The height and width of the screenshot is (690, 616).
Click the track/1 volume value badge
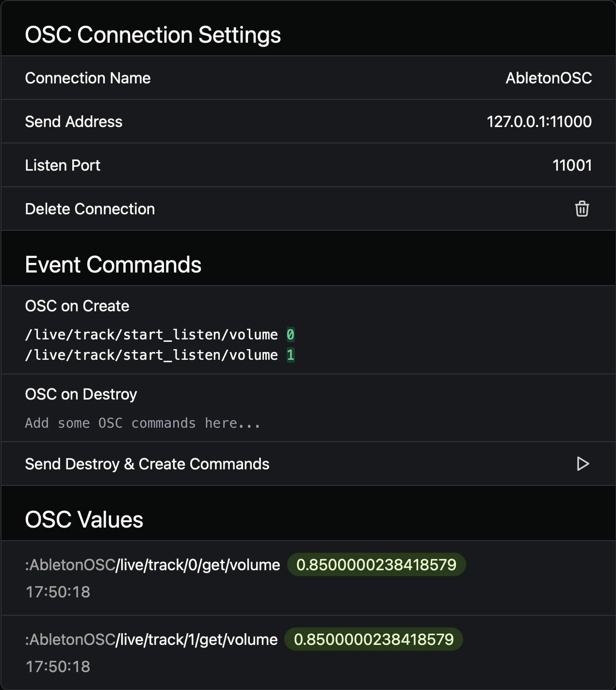(374, 640)
